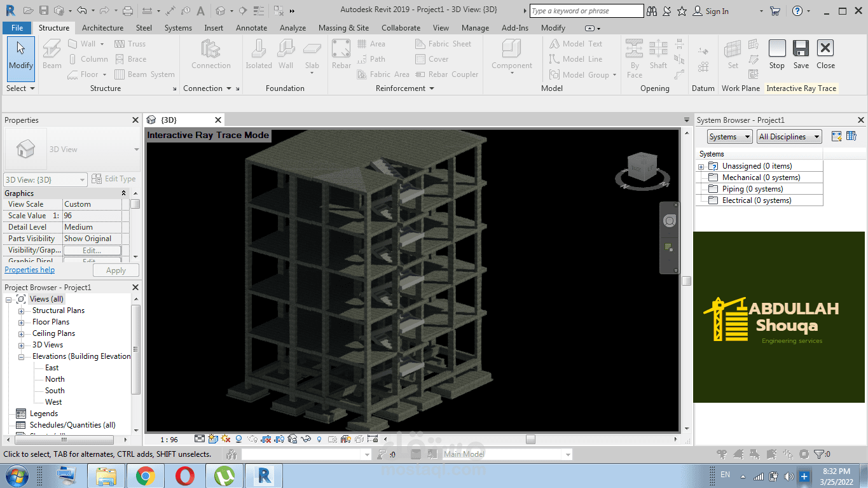Click the Visibility/Graphics Edit button

pos(92,251)
